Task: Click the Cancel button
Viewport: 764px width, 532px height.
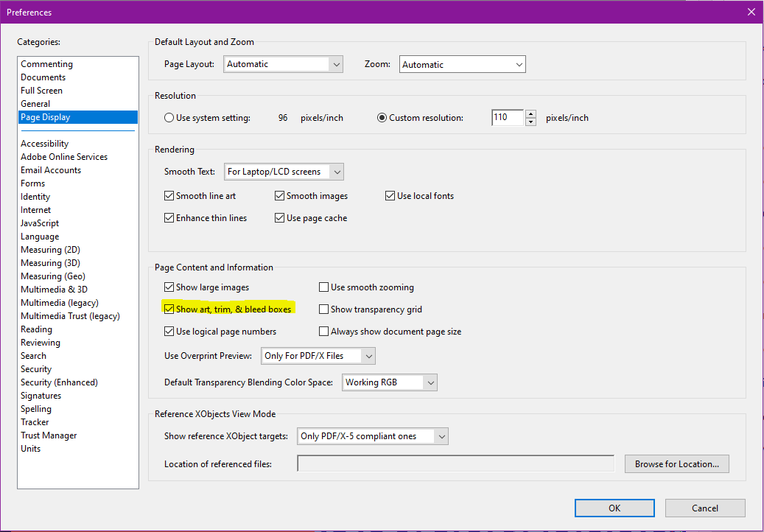Action: coord(705,508)
